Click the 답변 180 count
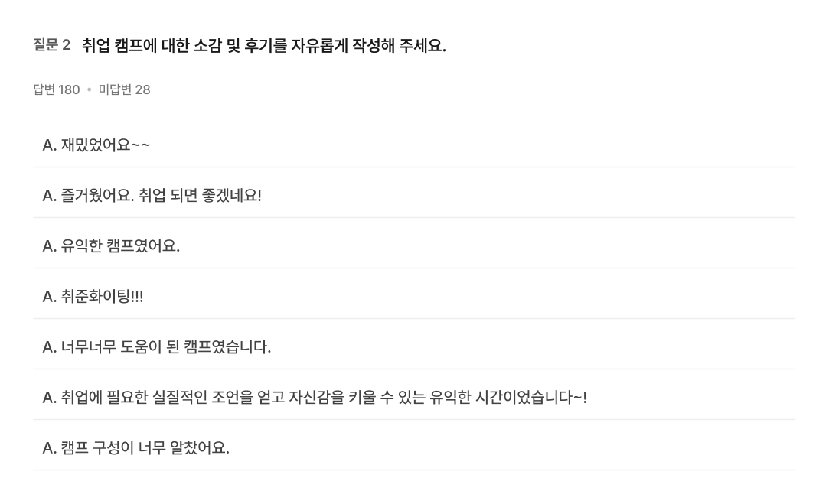The width and height of the screenshot is (829, 504). [x=57, y=89]
